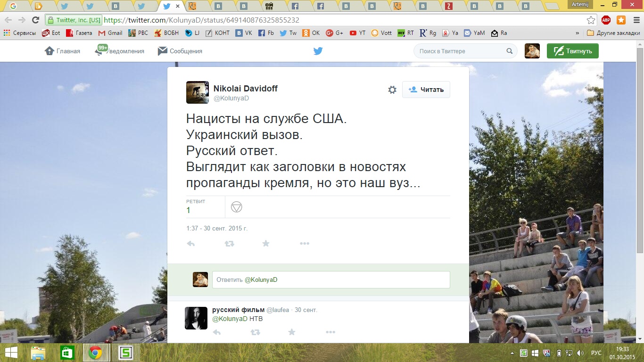
Task: Retweet the Nikolai Davidoff tweet
Action: coord(229,244)
